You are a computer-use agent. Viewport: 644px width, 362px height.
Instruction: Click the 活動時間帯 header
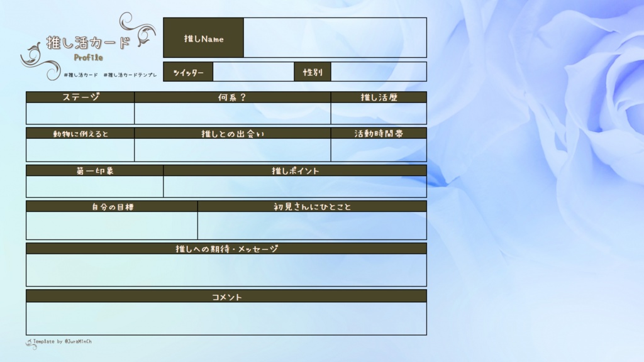coord(379,133)
